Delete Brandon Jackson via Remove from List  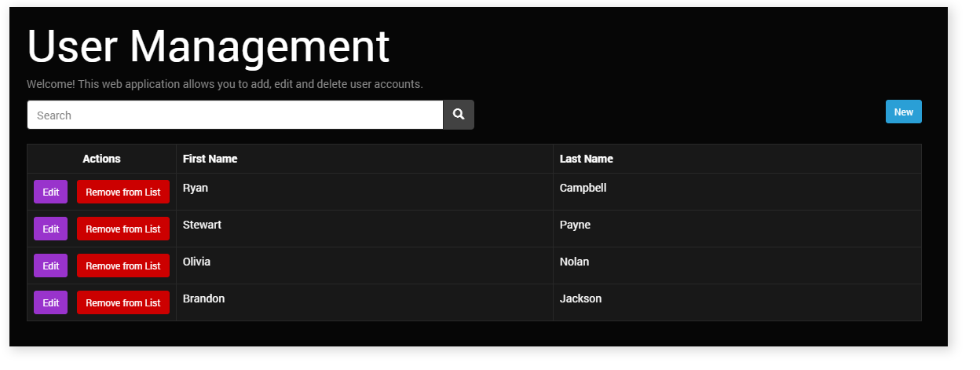[122, 302]
